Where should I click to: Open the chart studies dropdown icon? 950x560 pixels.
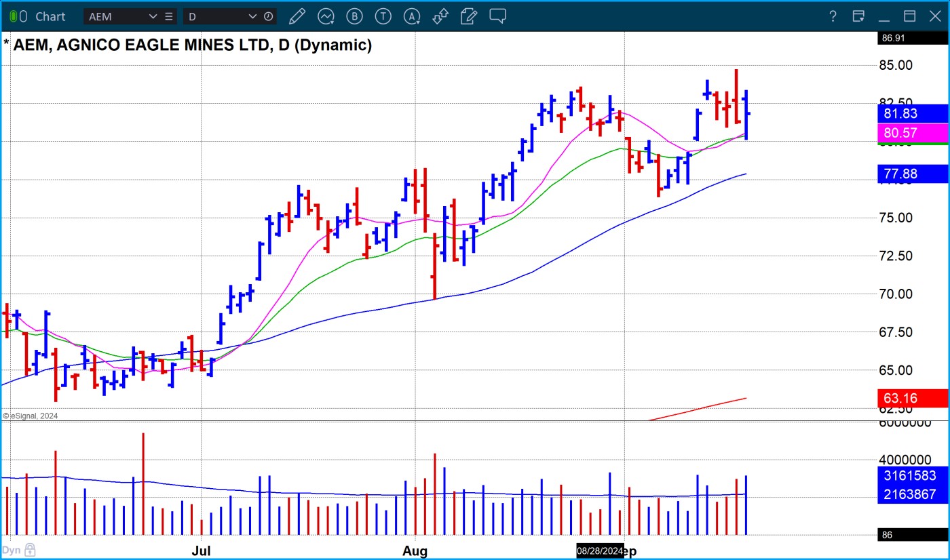(x=326, y=16)
